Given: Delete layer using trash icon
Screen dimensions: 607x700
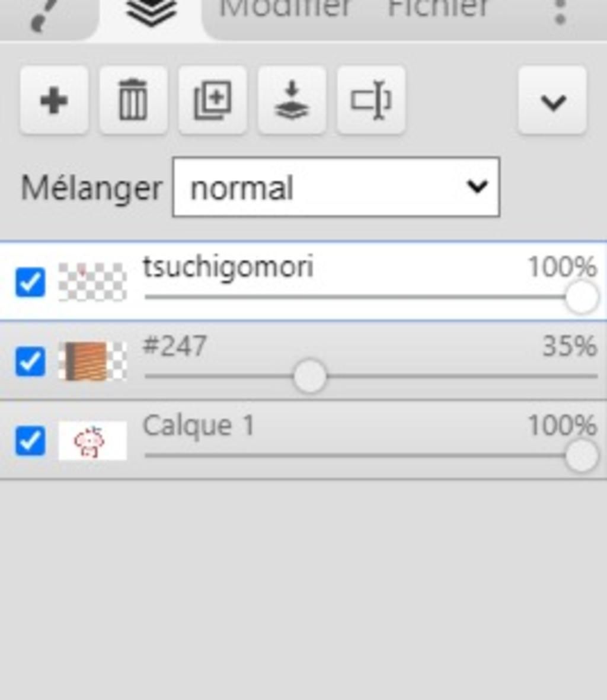Looking at the screenshot, I should point(133,100).
